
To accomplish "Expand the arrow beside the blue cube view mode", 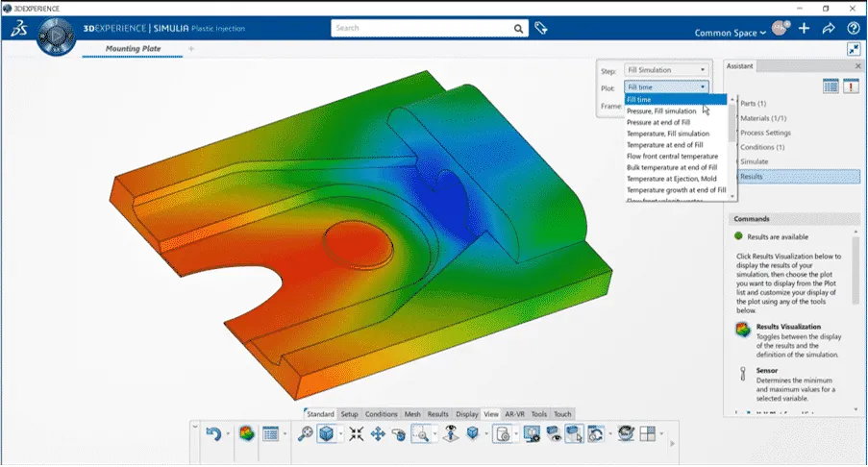I will tap(340, 433).
